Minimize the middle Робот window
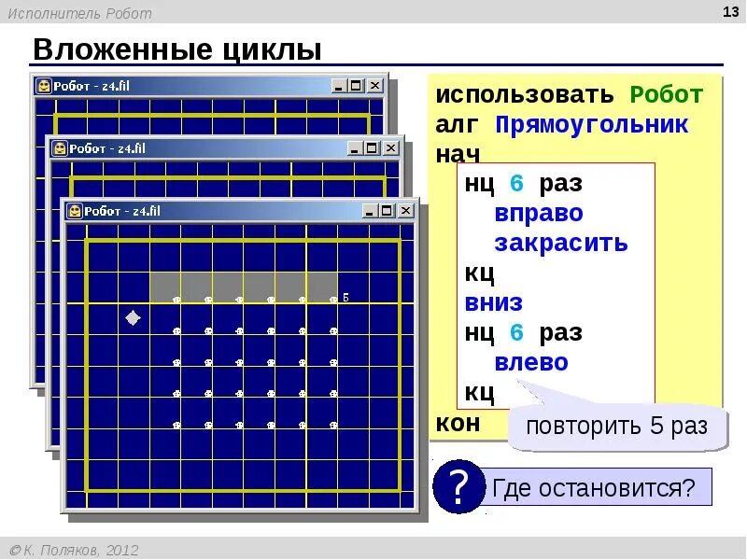747x560 pixels. pos(354,148)
